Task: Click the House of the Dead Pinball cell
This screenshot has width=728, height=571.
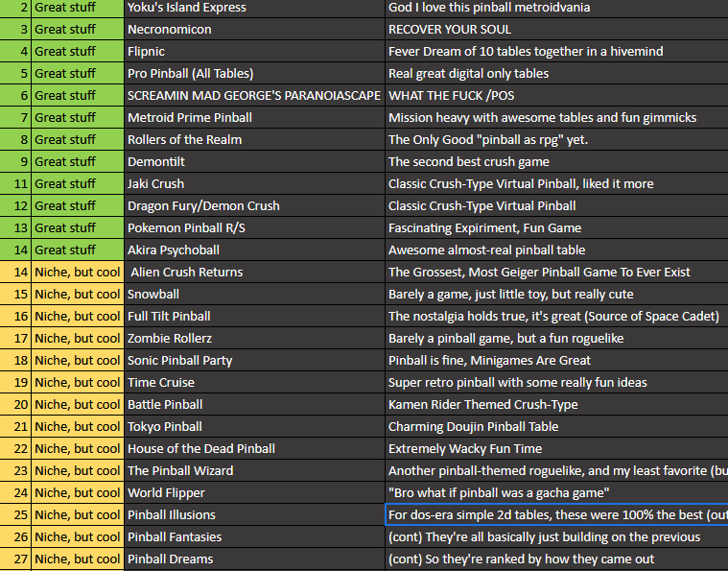Action: (254, 449)
